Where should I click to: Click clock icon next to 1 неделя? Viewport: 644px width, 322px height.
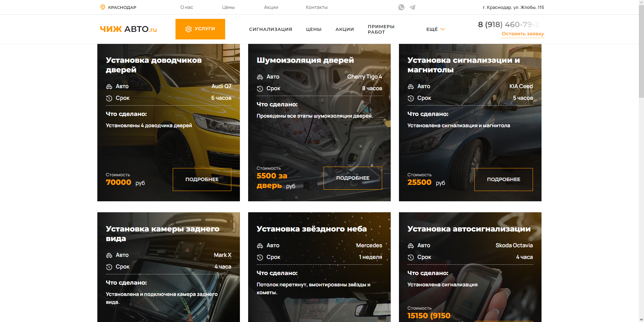pyautogui.click(x=260, y=257)
